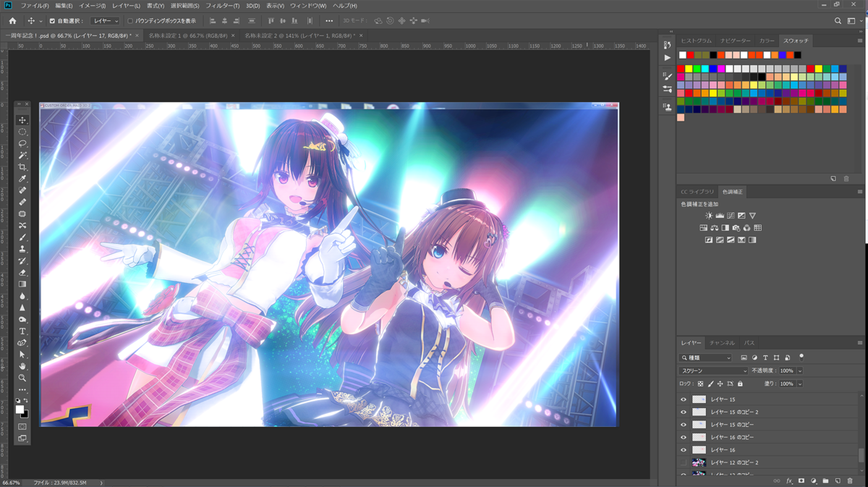Open the 不透明度 opacity dropdown arrow
Screen dimensions: 868x487
tap(800, 370)
